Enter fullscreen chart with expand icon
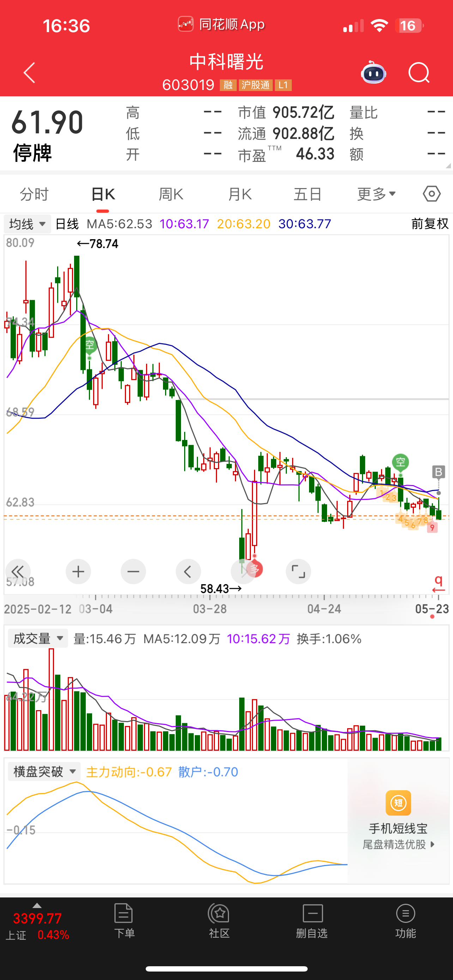The image size is (453, 980). [x=298, y=571]
